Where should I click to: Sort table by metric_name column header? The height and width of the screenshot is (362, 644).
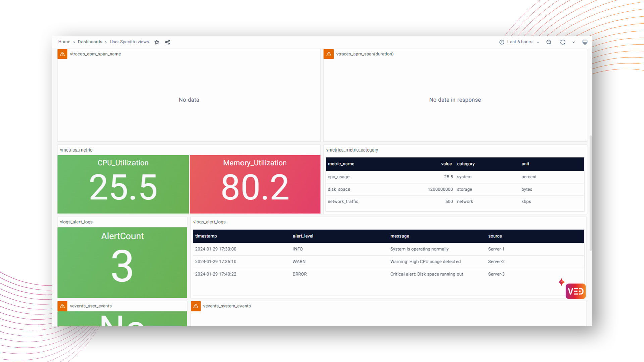click(x=341, y=164)
